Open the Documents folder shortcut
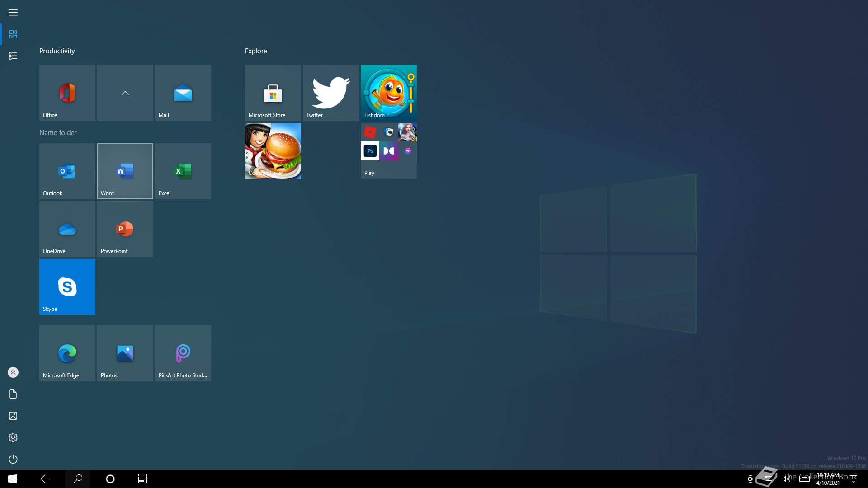This screenshot has width=868, height=488. click(x=13, y=394)
